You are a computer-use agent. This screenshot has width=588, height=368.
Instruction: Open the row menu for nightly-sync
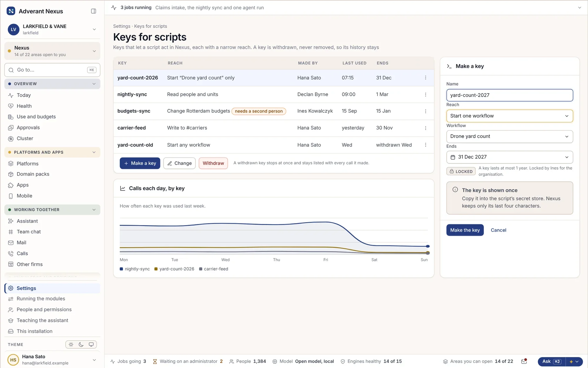coord(425,94)
